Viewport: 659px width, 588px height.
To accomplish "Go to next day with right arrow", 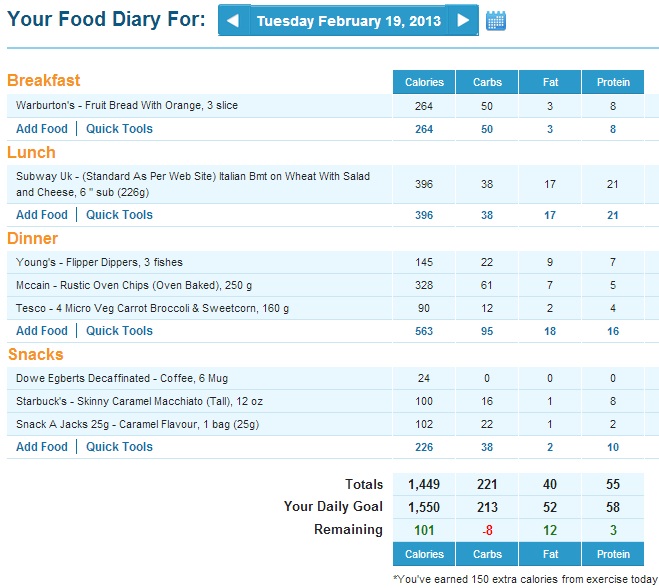I will (x=461, y=20).
